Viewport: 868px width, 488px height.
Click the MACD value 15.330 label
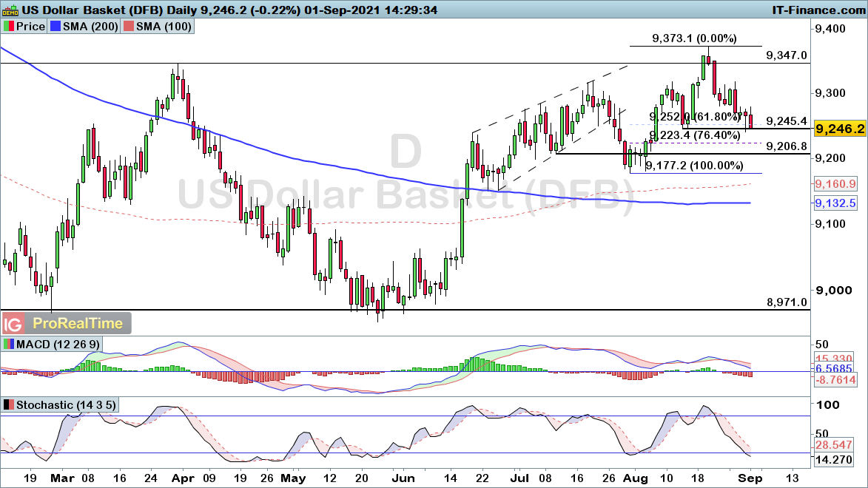(x=835, y=359)
